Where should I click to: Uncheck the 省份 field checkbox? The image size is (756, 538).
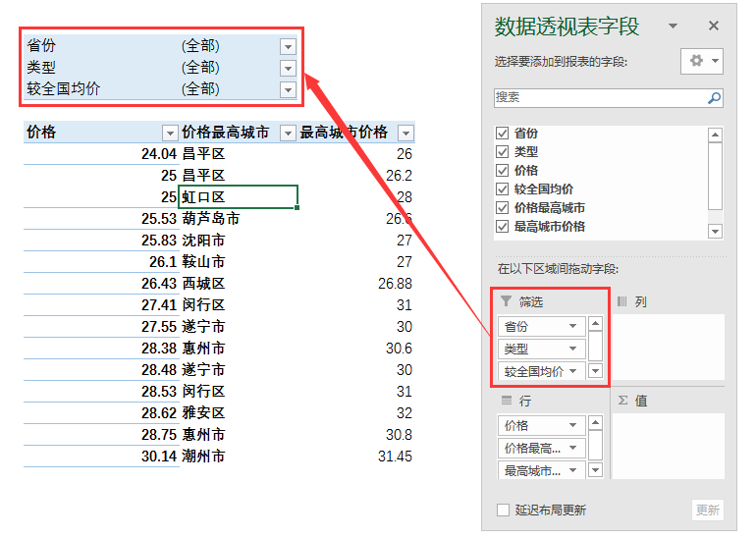coord(503,134)
